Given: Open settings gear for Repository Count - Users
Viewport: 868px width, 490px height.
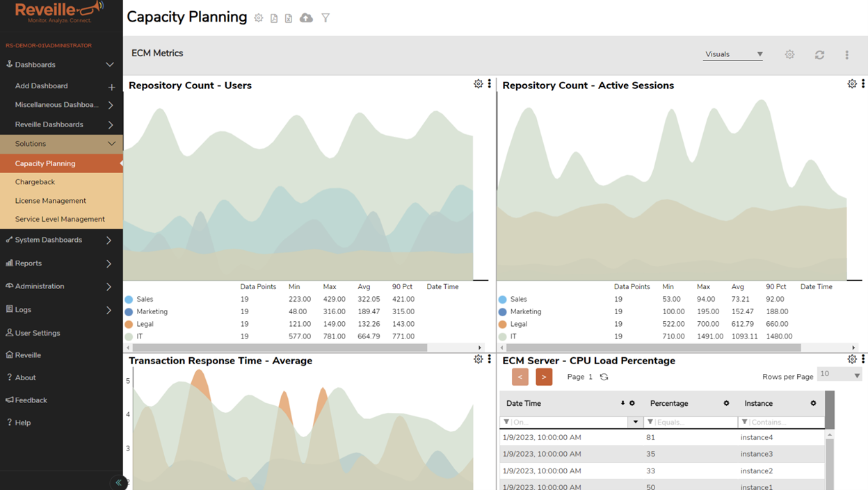Looking at the screenshot, I should [x=479, y=83].
